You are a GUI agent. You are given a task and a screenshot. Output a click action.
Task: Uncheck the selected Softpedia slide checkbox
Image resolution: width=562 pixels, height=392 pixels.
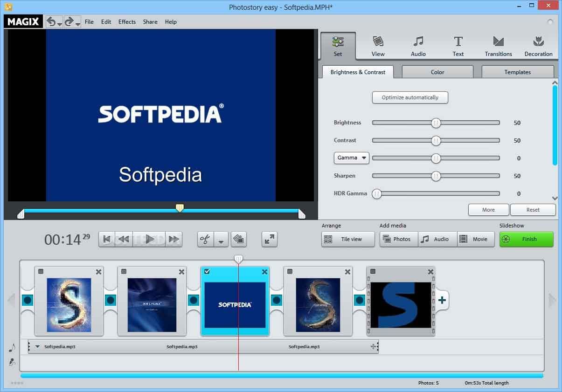pos(207,272)
